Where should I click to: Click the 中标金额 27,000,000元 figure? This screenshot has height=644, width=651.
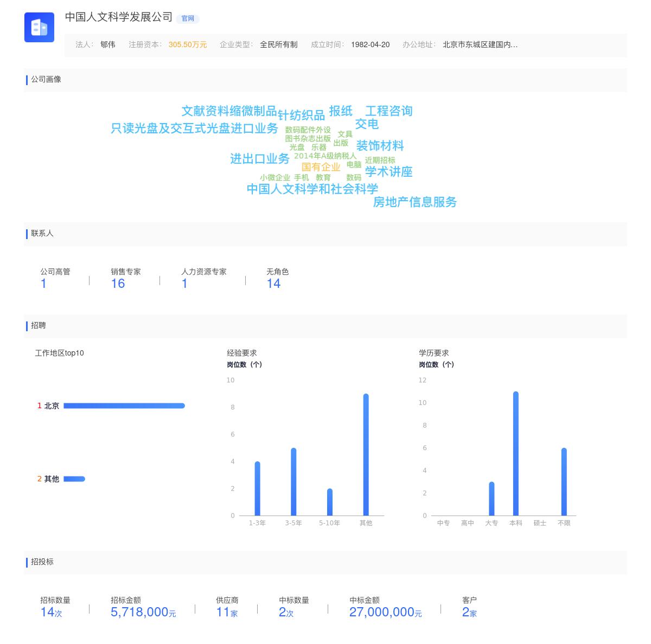coord(385,612)
